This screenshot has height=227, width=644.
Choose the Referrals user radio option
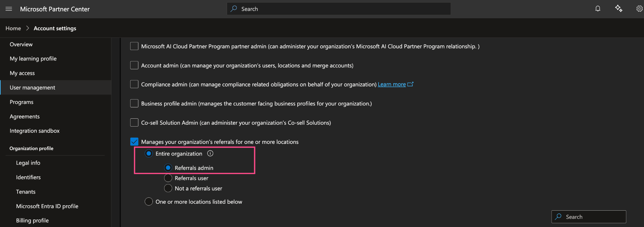(168, 178)
